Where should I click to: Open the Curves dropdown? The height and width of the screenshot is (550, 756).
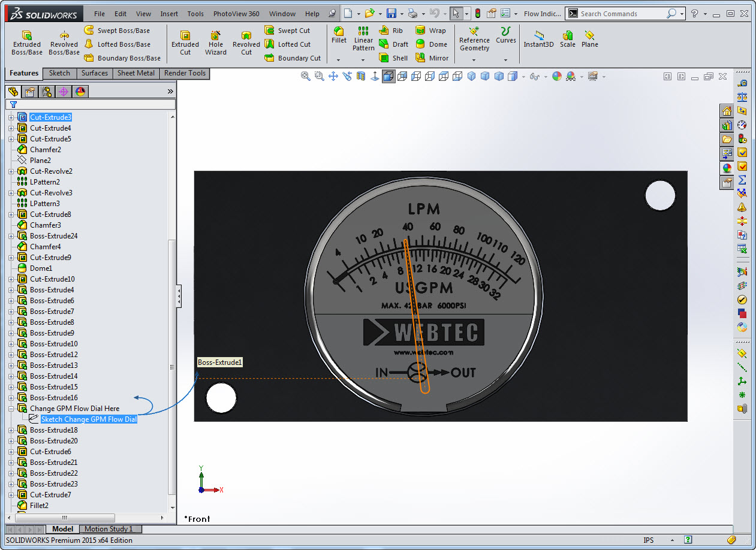pos(505,60)
